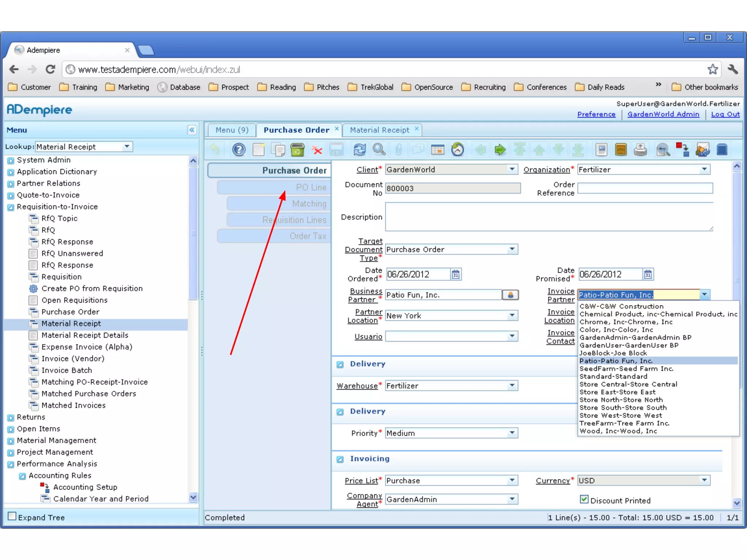Click the Requests toolbar icon
This screenshot has height=560, width=747.
point(703,150)
